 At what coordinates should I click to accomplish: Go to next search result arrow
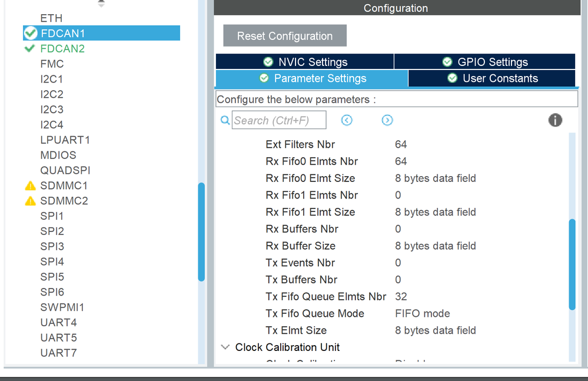point(387,120)
